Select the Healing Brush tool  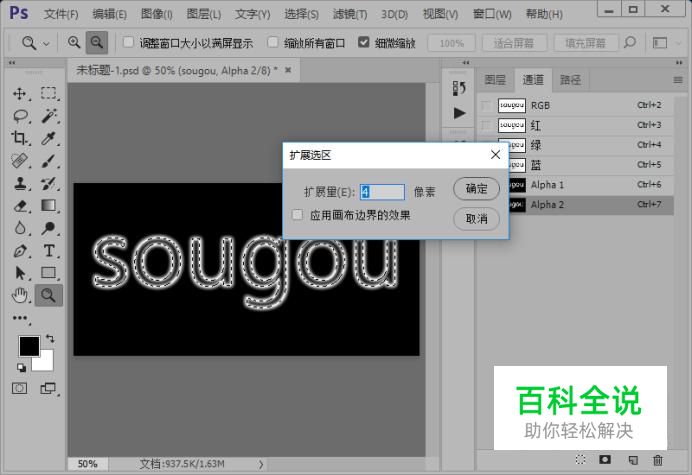[20, 161]
